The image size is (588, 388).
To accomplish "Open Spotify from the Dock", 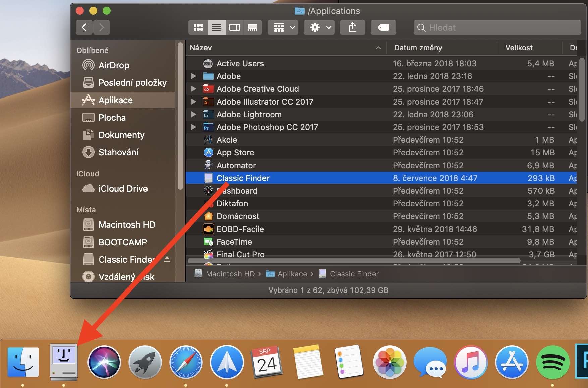I will click(552, 363).
